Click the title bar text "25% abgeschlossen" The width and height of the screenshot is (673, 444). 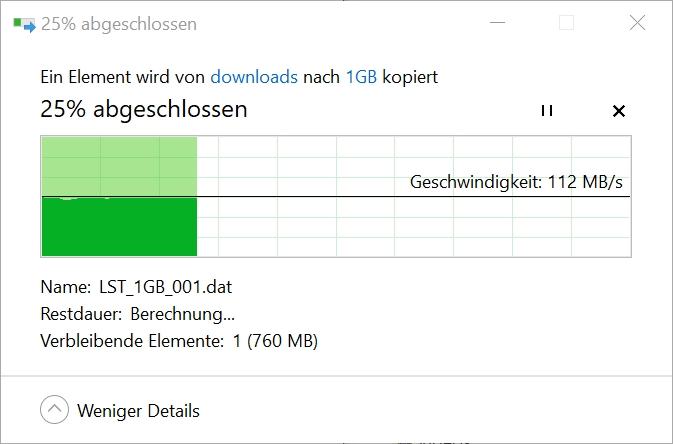click(119, 24)
